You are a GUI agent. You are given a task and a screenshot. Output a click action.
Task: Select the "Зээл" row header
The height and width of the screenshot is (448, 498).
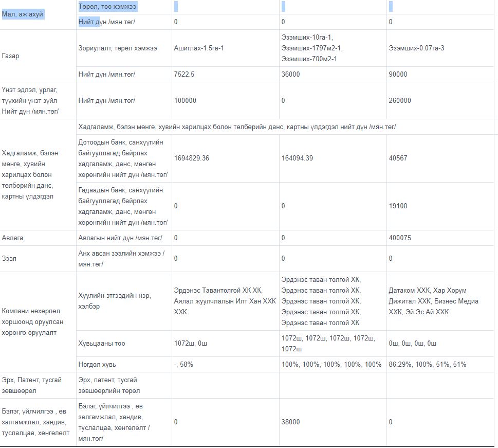coord(9,258)
